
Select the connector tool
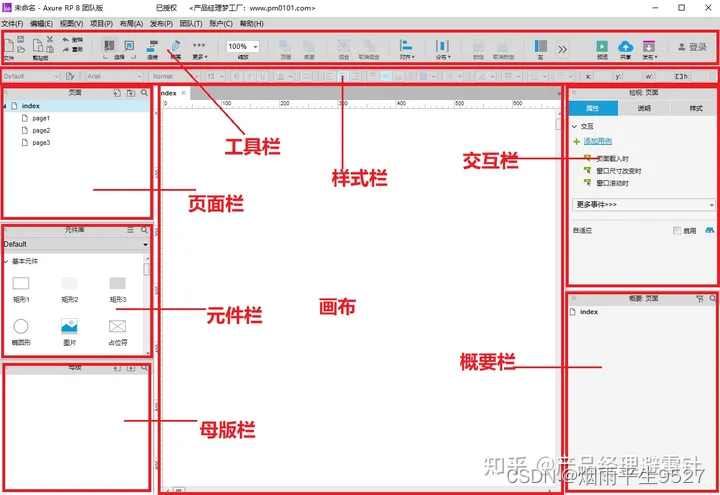point(152,46)
